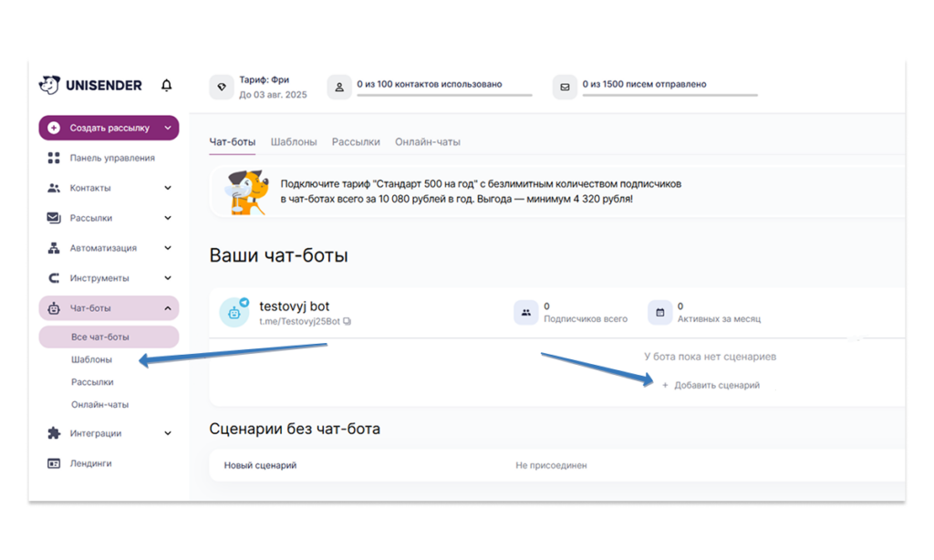The height and width of the screenshot is (560, 934).
Task: Click the Unisender dog logo
Action: tap(49, 85)
